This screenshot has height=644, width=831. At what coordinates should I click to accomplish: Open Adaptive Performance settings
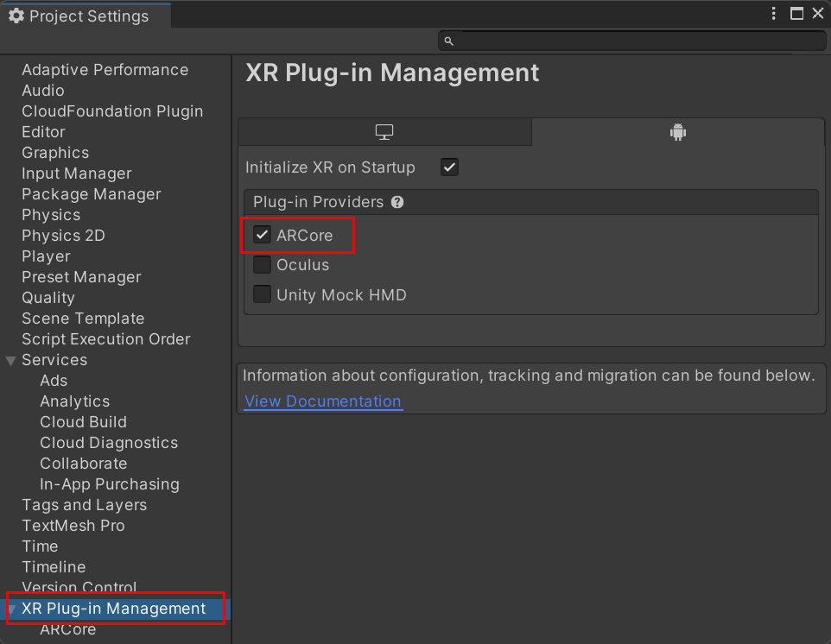point(105,70)
